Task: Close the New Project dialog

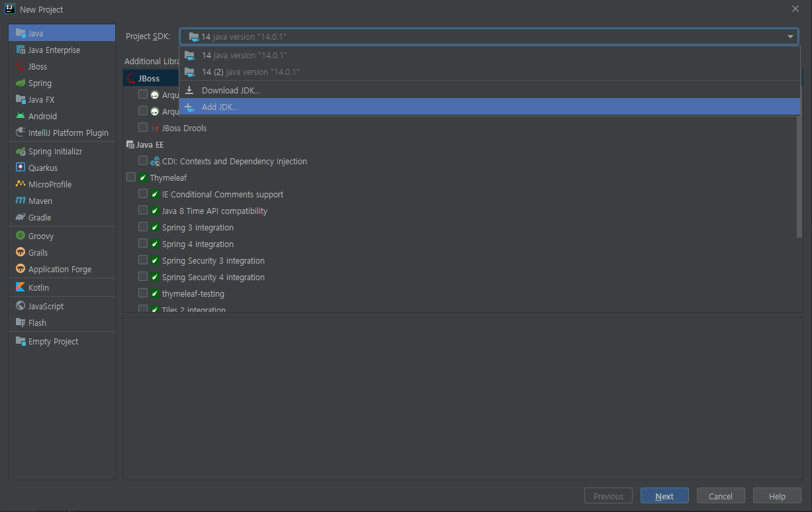Action: click(795, 9)
